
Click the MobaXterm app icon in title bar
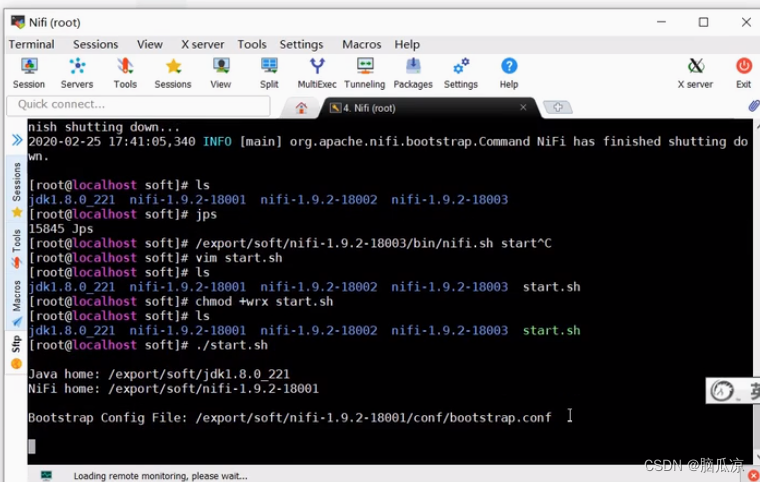18,22
